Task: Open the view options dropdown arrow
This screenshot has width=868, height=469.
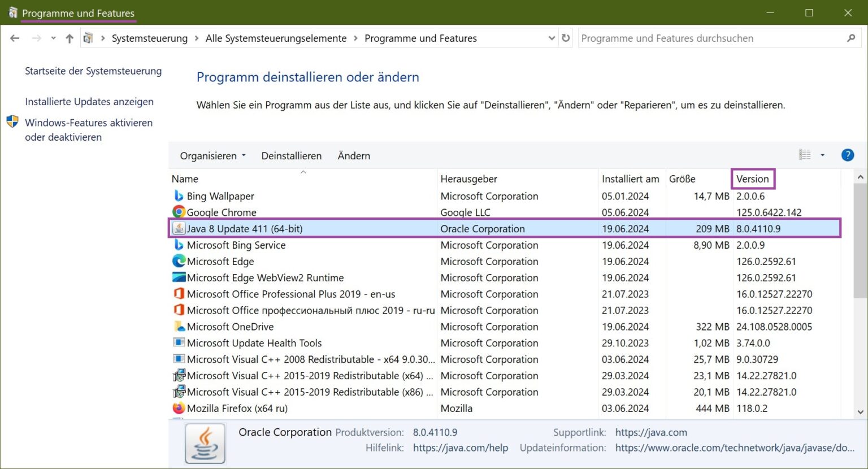Action: click(x=822, y=155)
